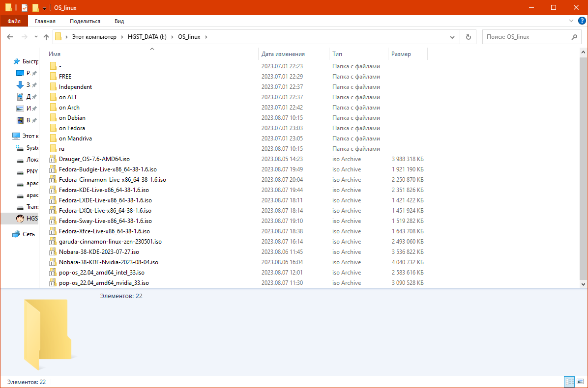Switch to Large icons view layout
This screenshot has width=588, height=388.
pos(580,382)
